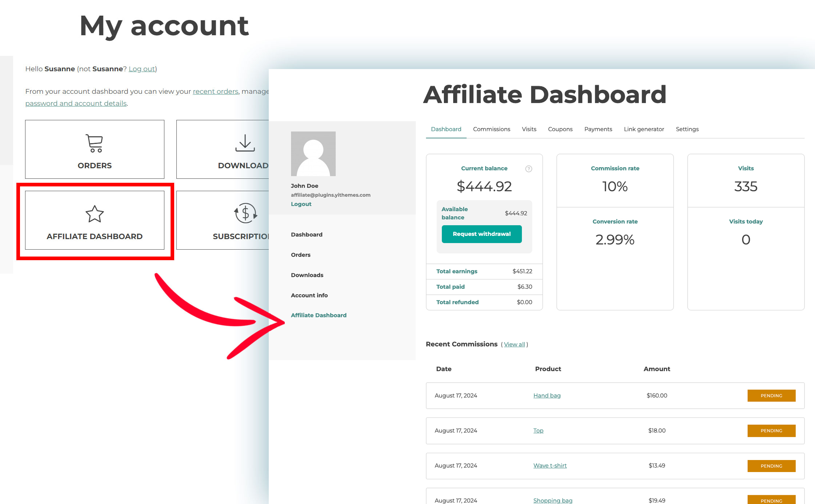Click the Request withdrawal button

[x=482, y=234]
